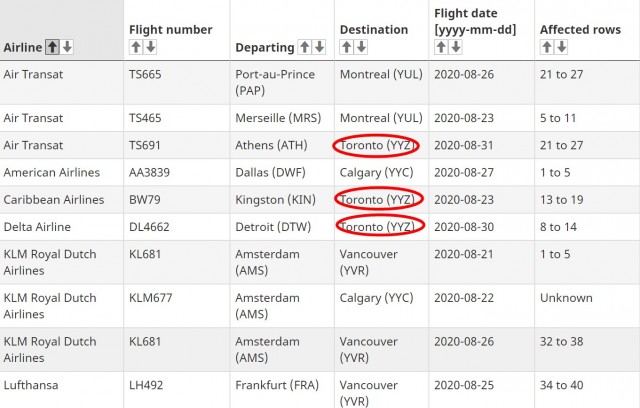Sort Destination column ascending
Image resolution: width=640 pixels, height=408 pixels.
coord(347,47)
